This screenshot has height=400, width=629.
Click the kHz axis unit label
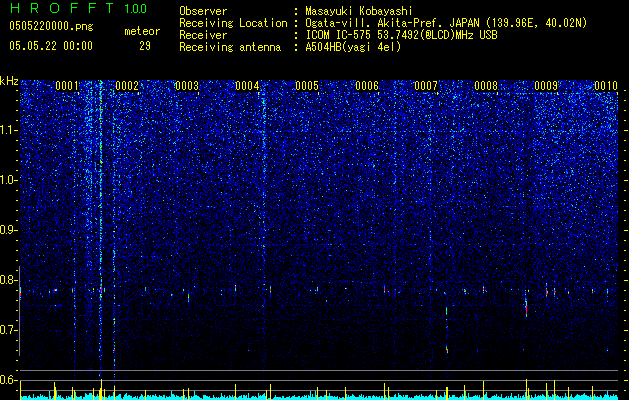coord(9,82)
